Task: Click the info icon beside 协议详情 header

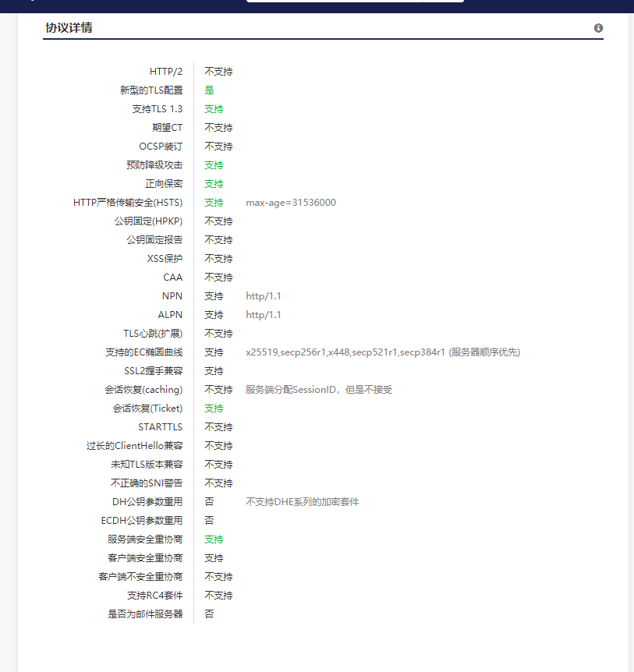Action: pyautogui.click(x=598, y=28)
